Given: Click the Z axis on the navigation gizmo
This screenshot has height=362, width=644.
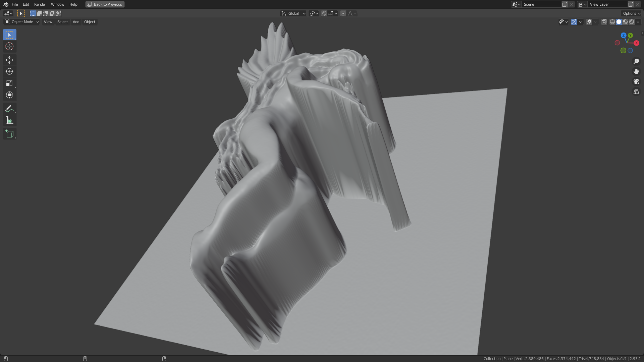Looking at the screenshot, I should click(x=623, y=35).
